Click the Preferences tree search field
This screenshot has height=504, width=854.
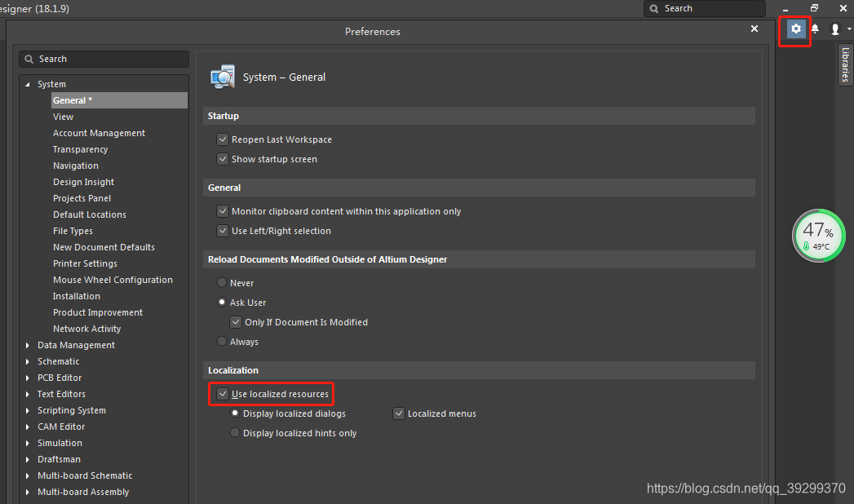tap(104, 59)
